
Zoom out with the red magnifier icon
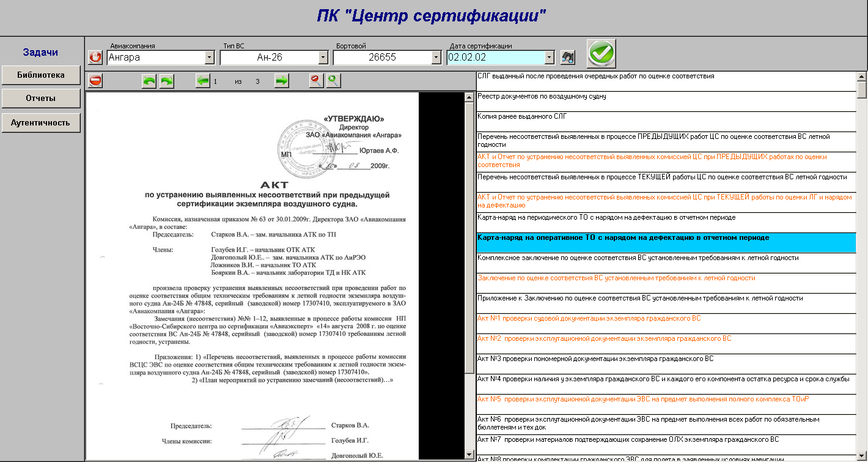coord(316,81)
